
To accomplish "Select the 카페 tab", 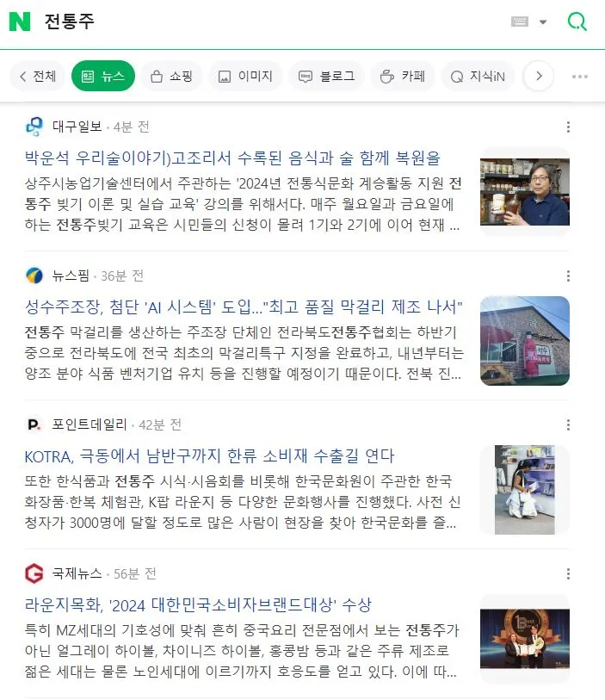I will 403,77.
